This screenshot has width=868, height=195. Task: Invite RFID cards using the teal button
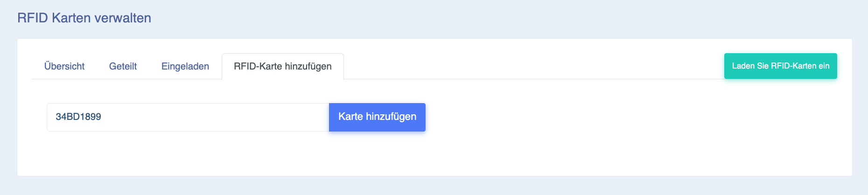pyautogui.click(x=781, y=66)
